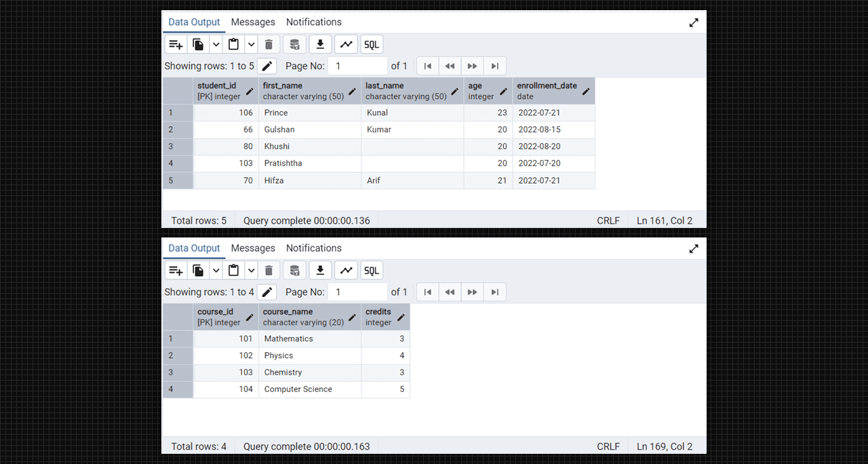Click SQL button in the courses result toolbar

click(x=372, y=271)
